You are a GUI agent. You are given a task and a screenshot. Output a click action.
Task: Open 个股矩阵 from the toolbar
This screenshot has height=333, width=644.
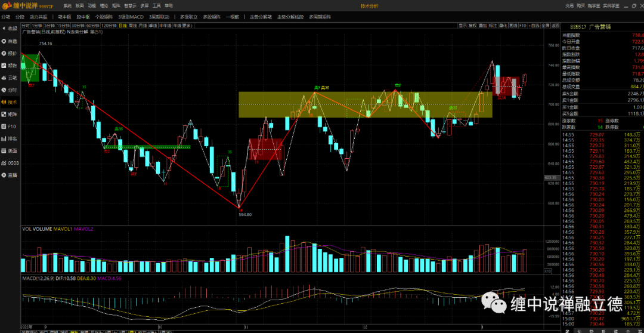[x=104, y=17]
